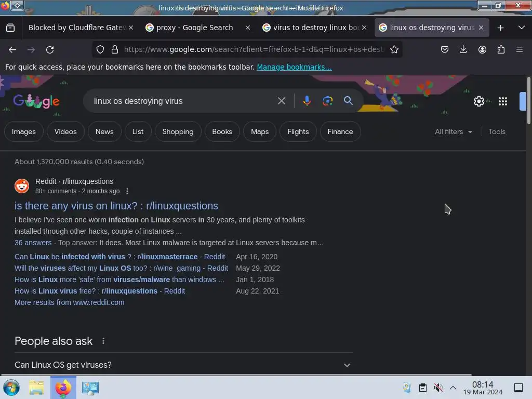Screen dimensions: 532x399
Task: Expand the All filters dropdown
Action: point(453,131)
